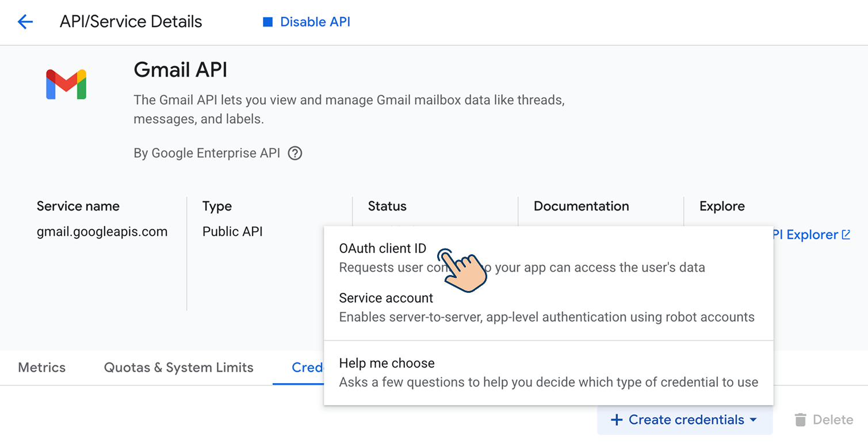Switch to the Metrics tab

[x=42, y=368]
